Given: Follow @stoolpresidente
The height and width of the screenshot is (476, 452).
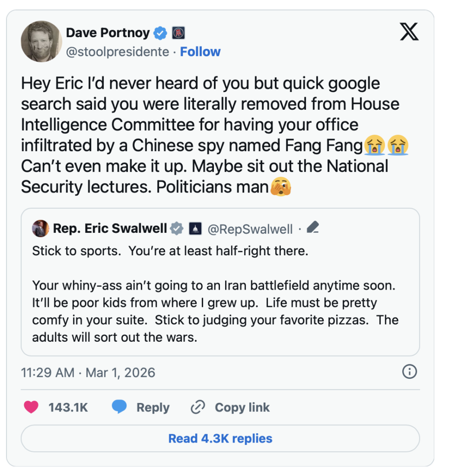Looking at the screenshot, I should [200, 52].
